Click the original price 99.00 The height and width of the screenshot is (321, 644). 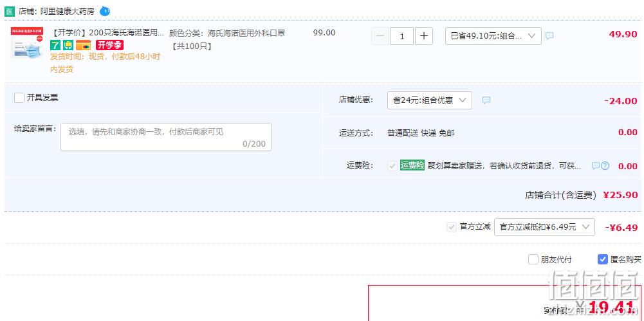(324, 33)
